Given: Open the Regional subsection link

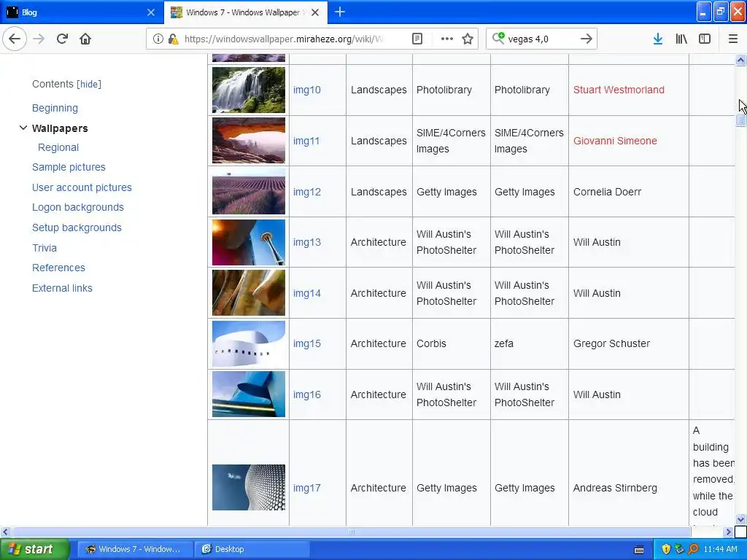Looking at the screenshot, I should 58,147.
